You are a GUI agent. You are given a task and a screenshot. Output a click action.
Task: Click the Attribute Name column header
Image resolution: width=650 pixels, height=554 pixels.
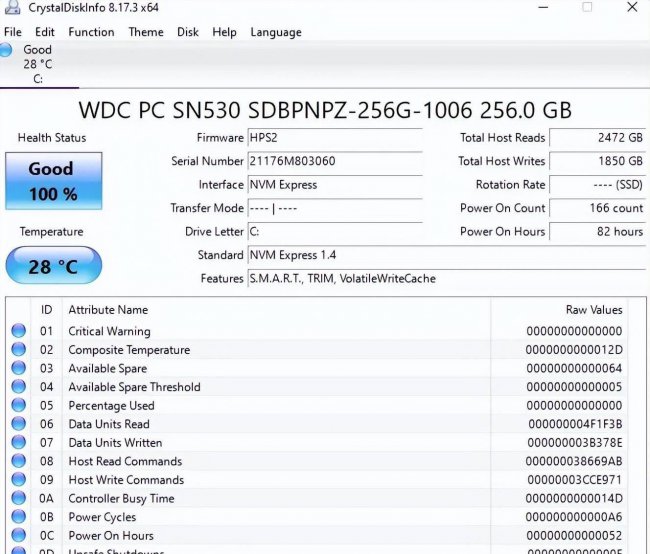(x=276, y=310)
